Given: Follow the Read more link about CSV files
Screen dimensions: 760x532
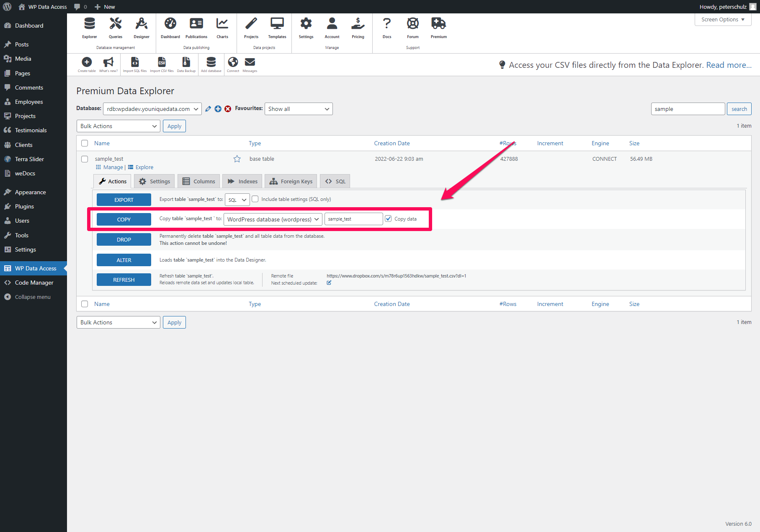Looking at the screenshot, I should 729,65.
